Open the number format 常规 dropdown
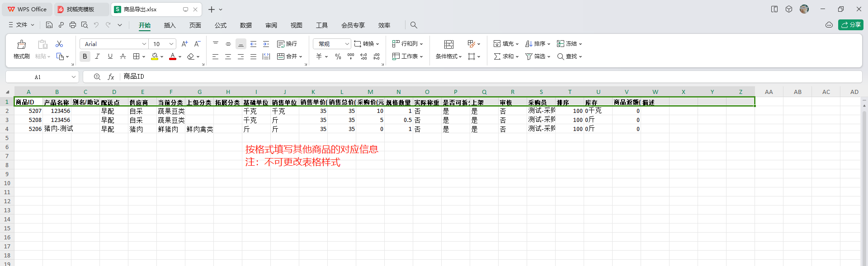The height and width of the screenshot is (266, 868). coord(347,44)
